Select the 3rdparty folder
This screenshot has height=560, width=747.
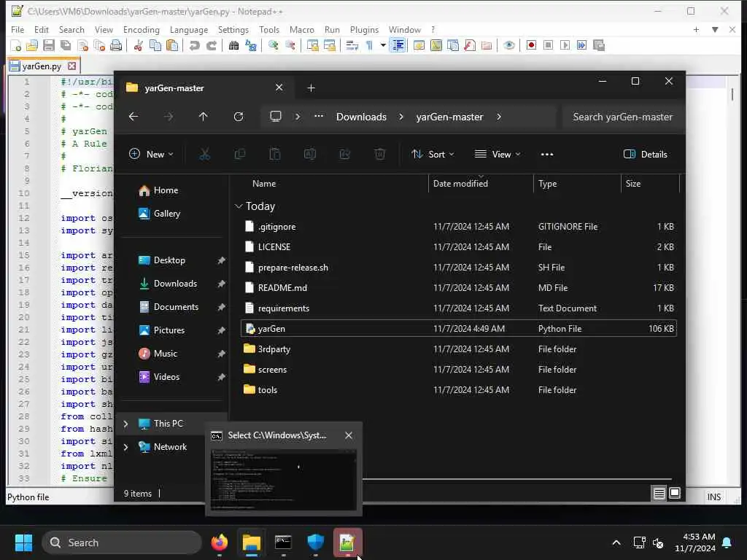coord(458,349)
